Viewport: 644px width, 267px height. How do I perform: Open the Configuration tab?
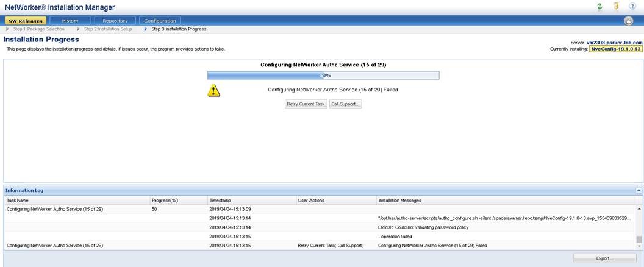pyautogui.click(x=160, y=21)
